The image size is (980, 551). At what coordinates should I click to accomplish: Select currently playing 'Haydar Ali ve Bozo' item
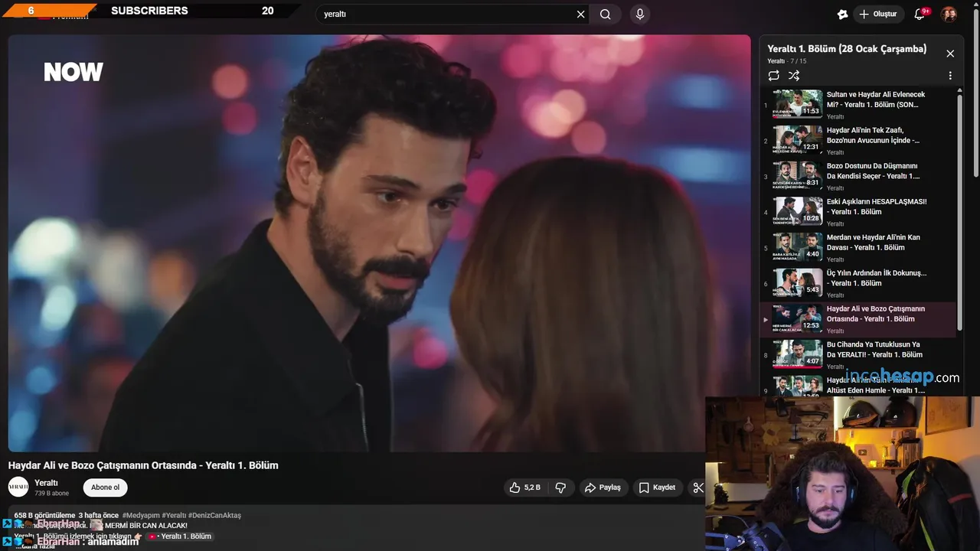[859, 319]
